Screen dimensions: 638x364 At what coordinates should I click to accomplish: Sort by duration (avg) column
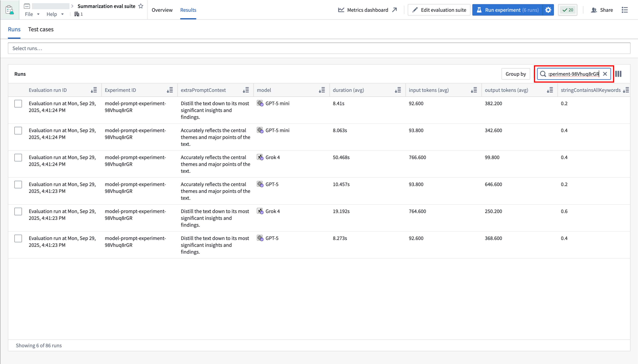coord(398,90)
